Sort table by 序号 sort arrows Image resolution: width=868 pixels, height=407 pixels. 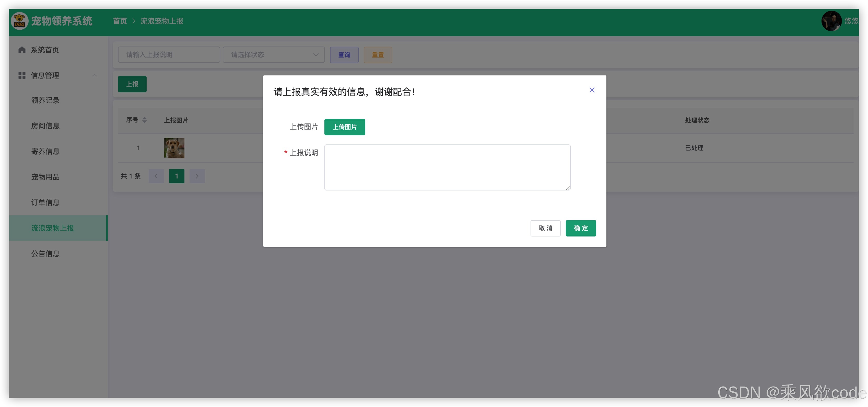click(145, 120)
